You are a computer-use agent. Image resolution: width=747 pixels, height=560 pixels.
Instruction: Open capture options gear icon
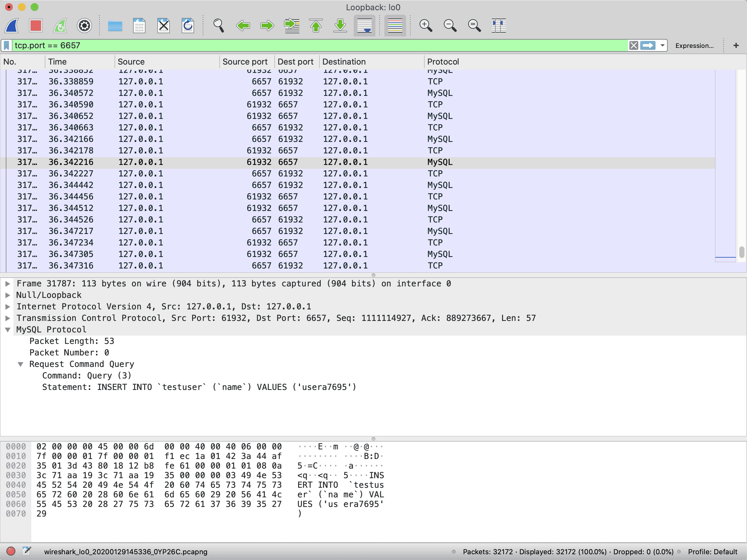tap(84, 25)
